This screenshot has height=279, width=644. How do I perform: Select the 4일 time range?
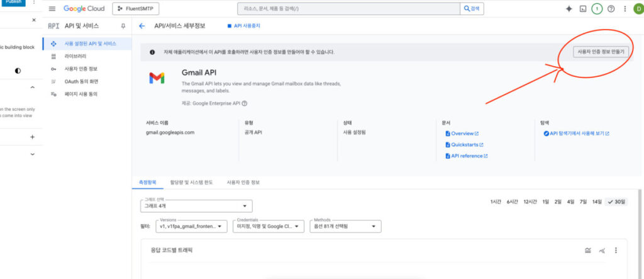point(570,202)
